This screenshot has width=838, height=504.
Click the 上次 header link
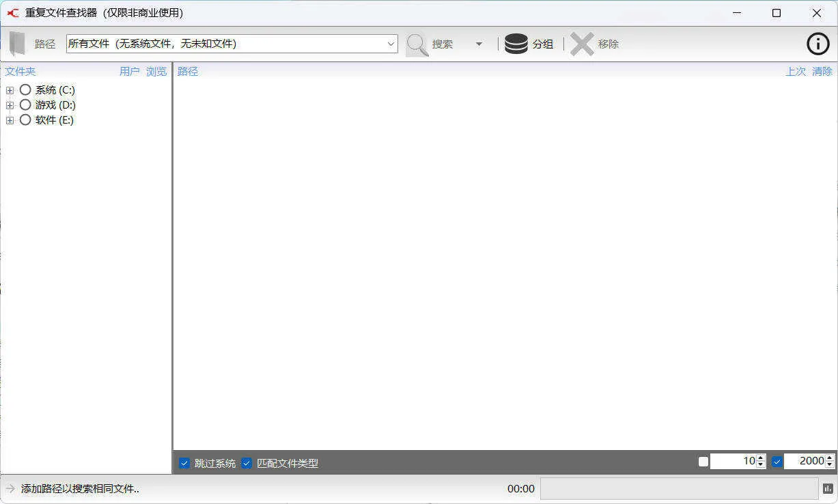tap(796, 71)
